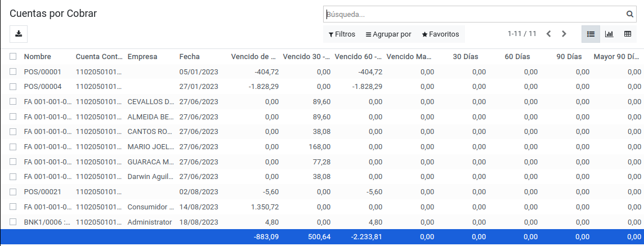Sort by the 90 Días column header
This screenshot has width=644, height=246.
569,57
